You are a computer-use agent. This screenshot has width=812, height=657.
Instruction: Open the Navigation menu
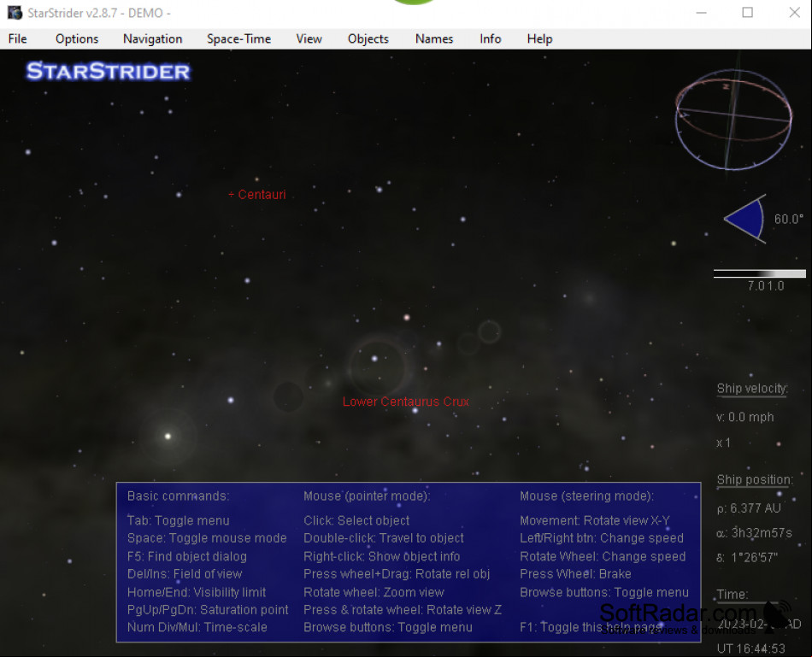coord(153,38)
